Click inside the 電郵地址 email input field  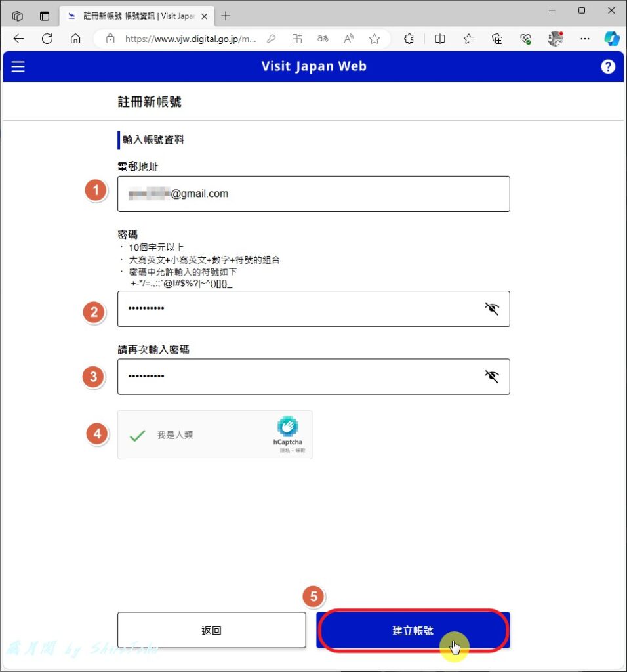[x=313, y=194]
